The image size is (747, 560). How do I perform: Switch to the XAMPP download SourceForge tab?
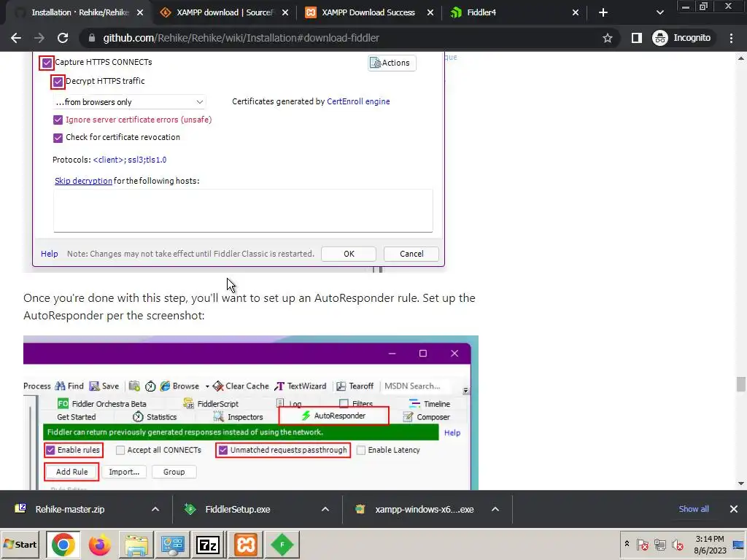224,13
